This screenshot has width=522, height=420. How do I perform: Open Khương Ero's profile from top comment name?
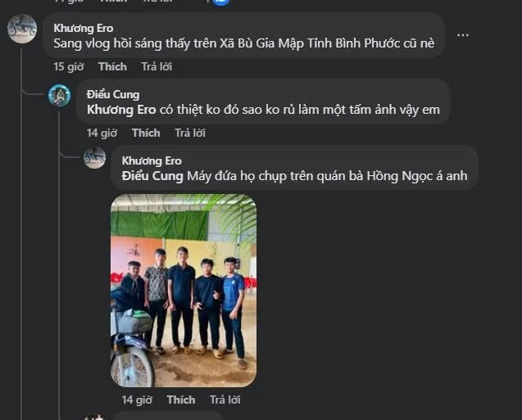pos(83,28)
